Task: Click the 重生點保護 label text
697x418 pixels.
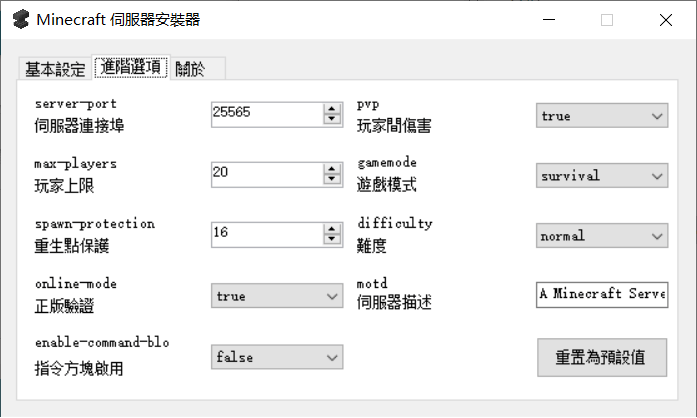Action: click(72, 245)
